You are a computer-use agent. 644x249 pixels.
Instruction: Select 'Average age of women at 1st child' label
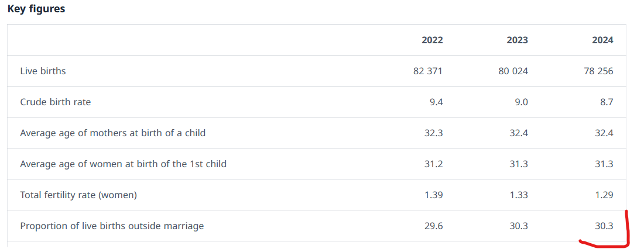tap(123, 164)
